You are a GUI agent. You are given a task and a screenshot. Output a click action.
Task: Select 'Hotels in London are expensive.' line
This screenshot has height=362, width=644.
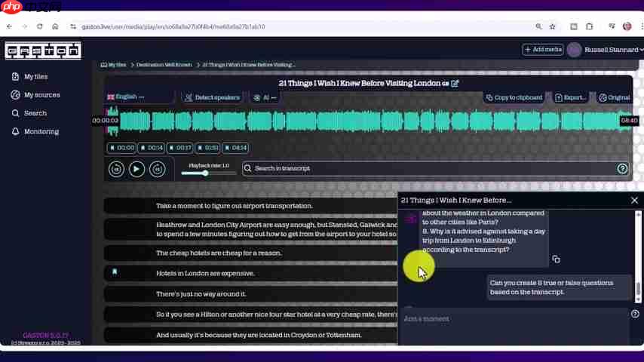point(250,274)
